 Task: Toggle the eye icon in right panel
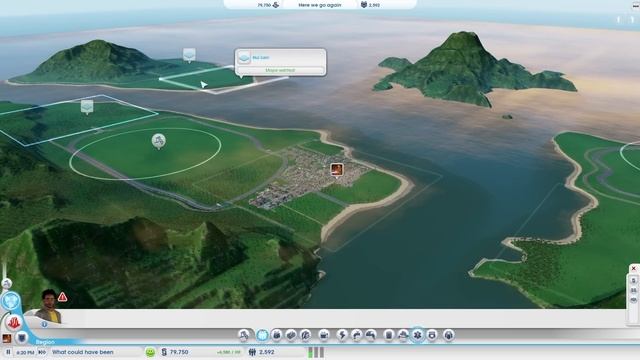click(x=633, y=300)
